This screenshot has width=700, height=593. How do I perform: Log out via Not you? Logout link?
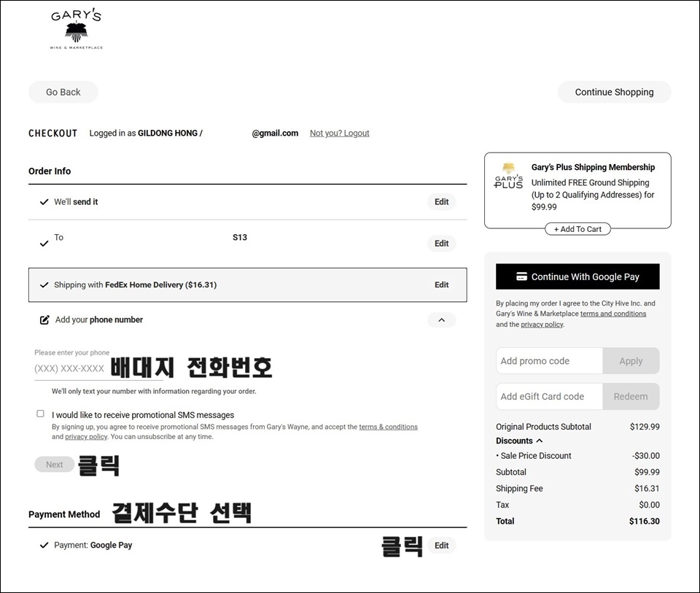[x=339, y=133]
